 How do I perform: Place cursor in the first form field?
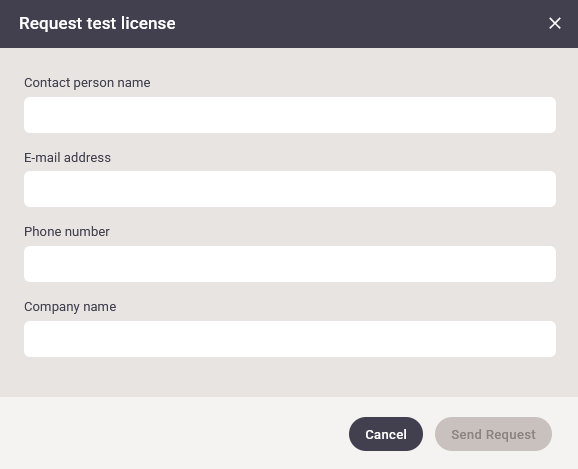click(290, 115)
